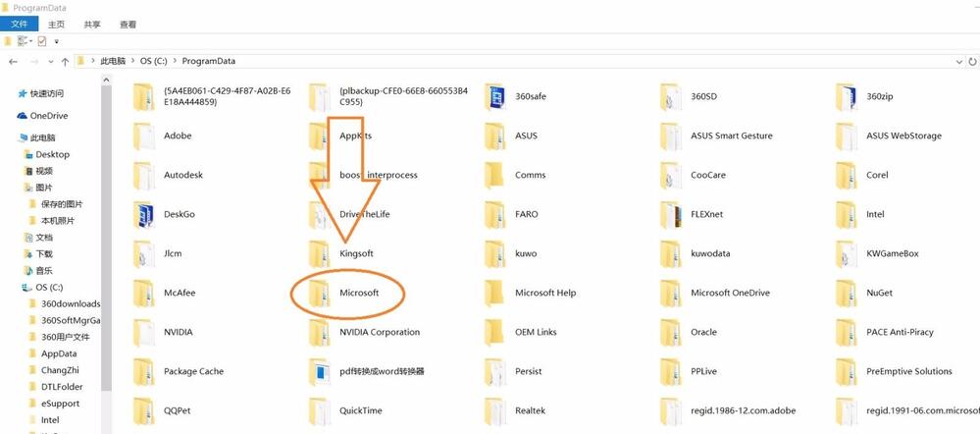Open recent locations dropdown chevron
This screenshot has height=434, width=980.
coord(51,62)
